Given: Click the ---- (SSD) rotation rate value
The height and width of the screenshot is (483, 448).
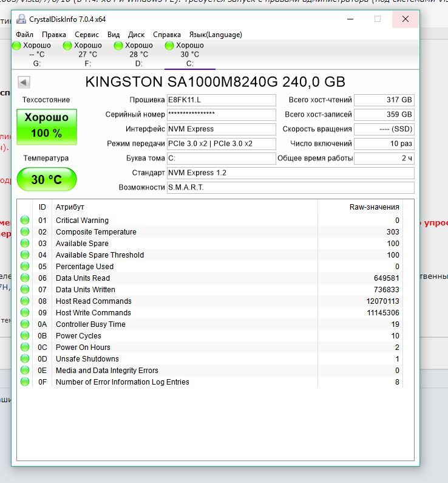Looking at the screenshot, I should pyautogui.click(x=384, y=129).
